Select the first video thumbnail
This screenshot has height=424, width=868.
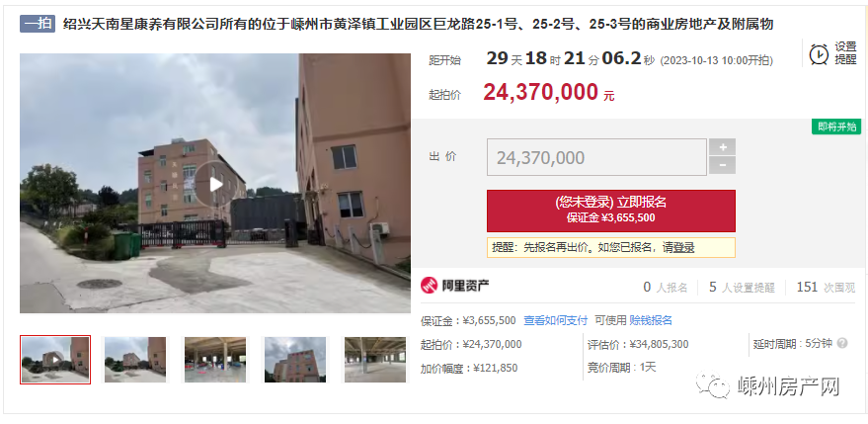click(x=55, y=360)
